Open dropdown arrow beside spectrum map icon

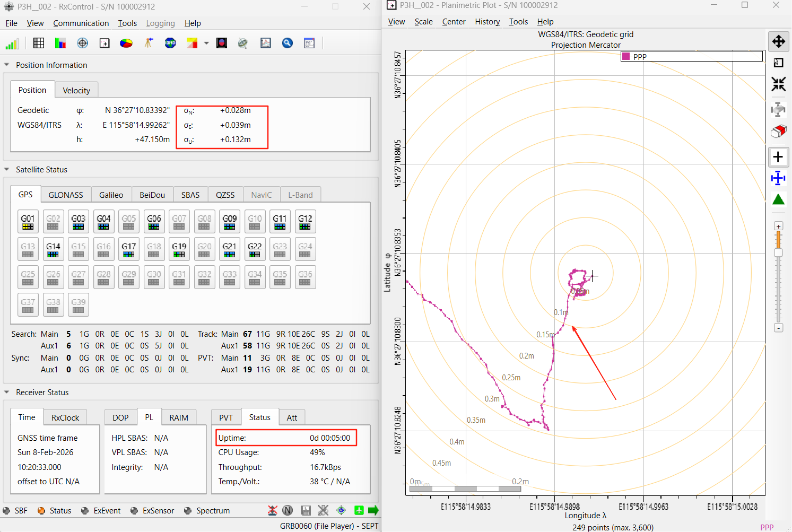206,43
